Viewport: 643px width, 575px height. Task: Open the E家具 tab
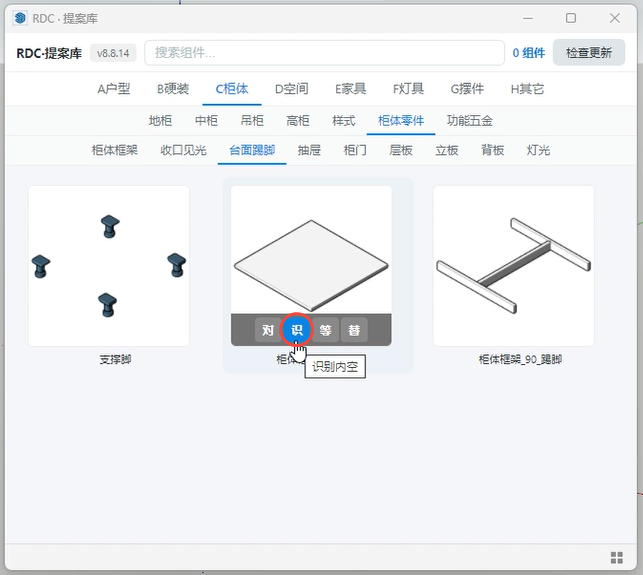[350, 89]
